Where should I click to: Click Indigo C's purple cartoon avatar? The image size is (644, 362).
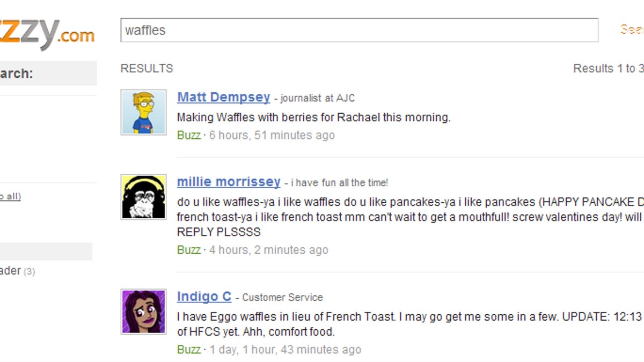(143, 312)
